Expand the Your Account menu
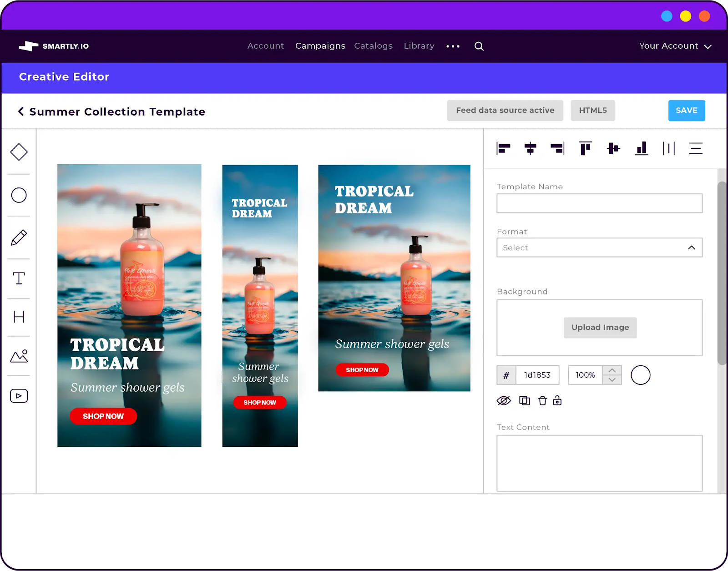This screenshot has width=728, height=571. 675,46
